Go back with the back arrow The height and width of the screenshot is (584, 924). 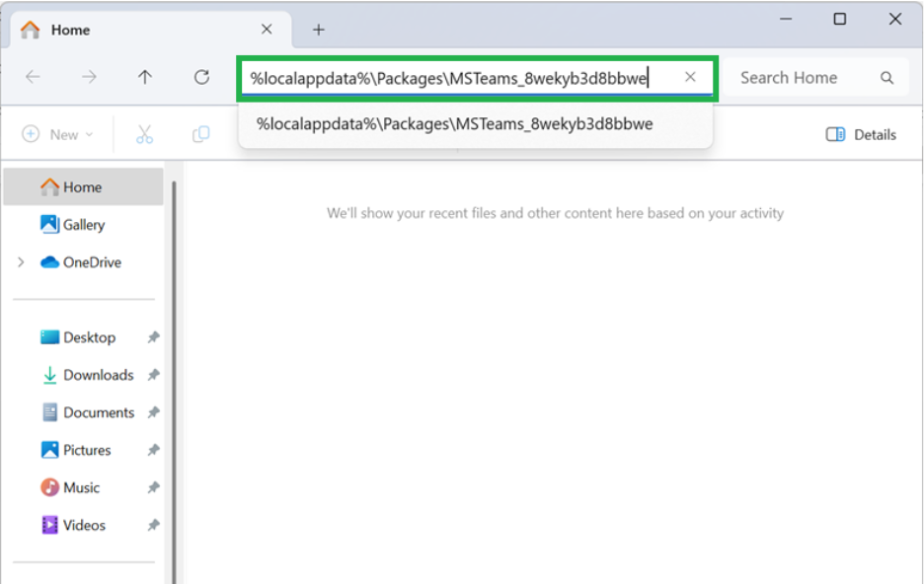point(33,77)
